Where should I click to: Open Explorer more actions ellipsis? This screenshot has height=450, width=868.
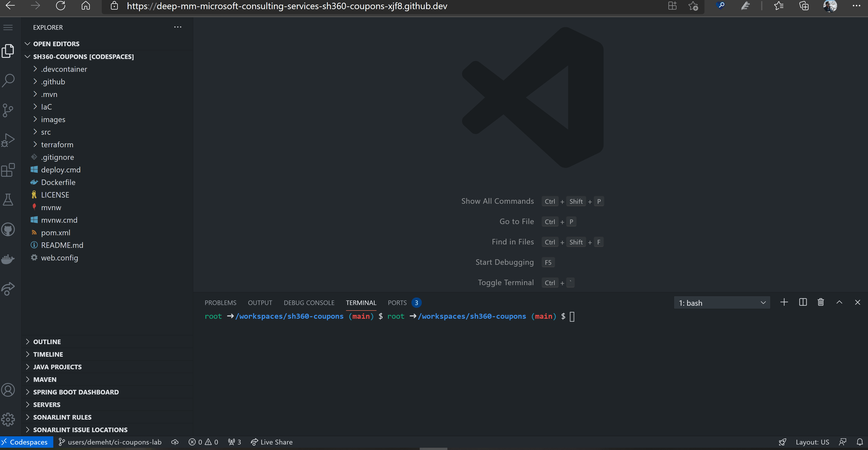point(177,27)
